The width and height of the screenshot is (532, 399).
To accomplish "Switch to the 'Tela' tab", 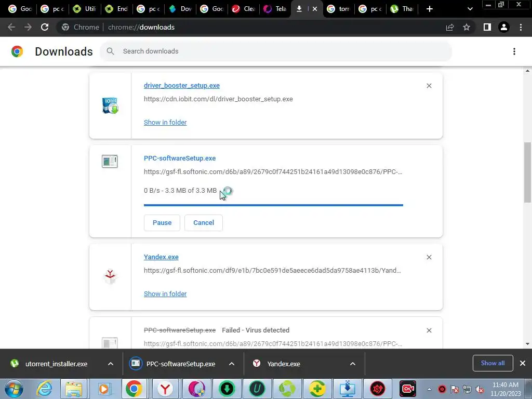I will [275, 9].
